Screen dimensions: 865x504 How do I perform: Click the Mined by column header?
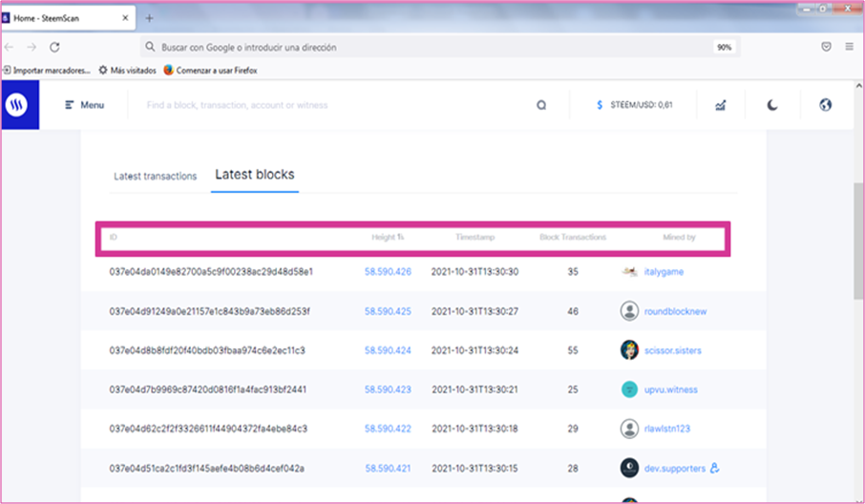679,237
